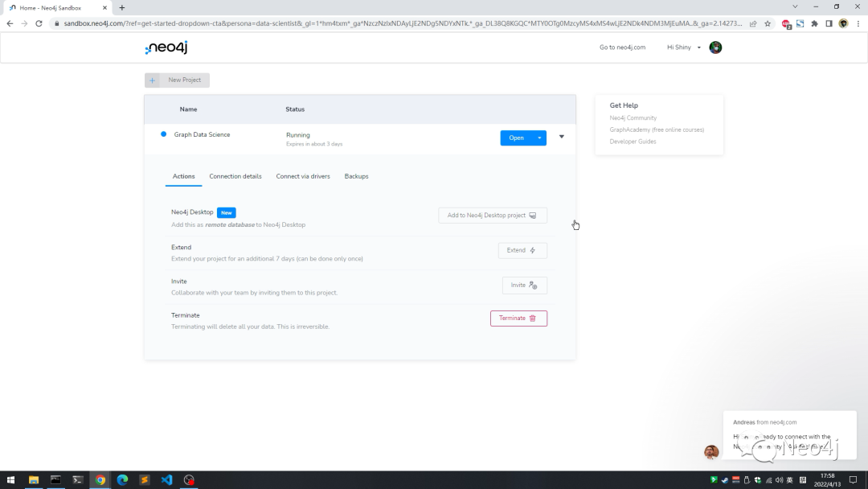Click the plus icon on New Project
The image size is (868, 489).
click(x=152, y=80)
